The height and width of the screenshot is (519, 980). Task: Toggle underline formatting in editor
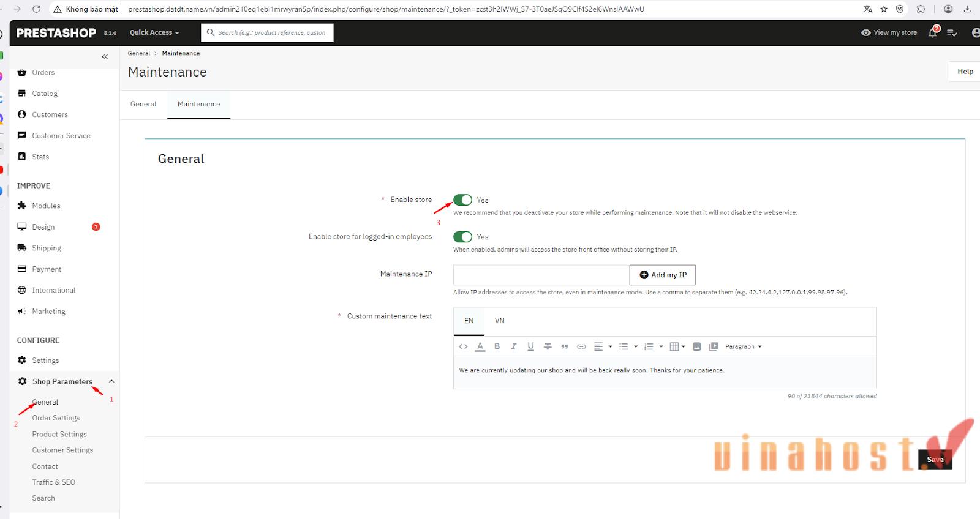[x=530, y=346]
